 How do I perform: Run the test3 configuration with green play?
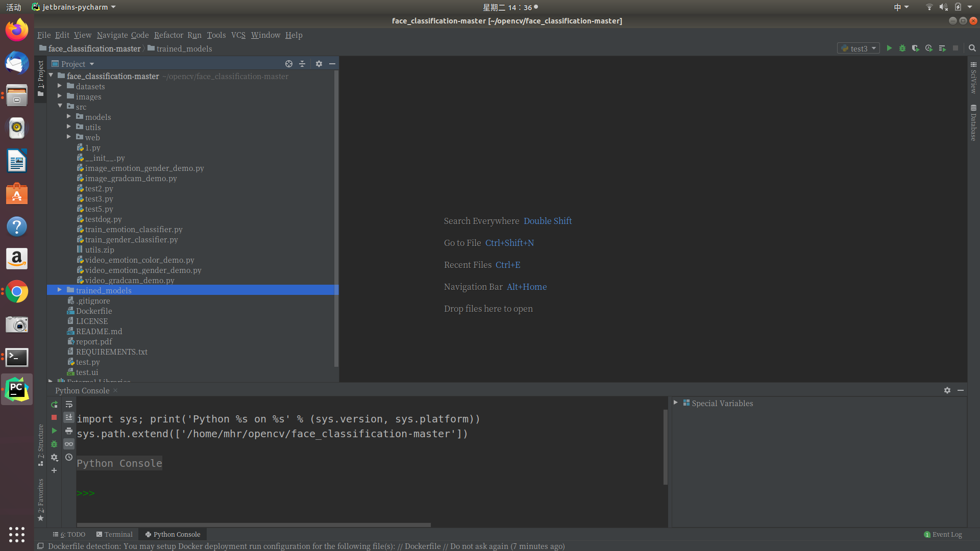pos(889,48)
